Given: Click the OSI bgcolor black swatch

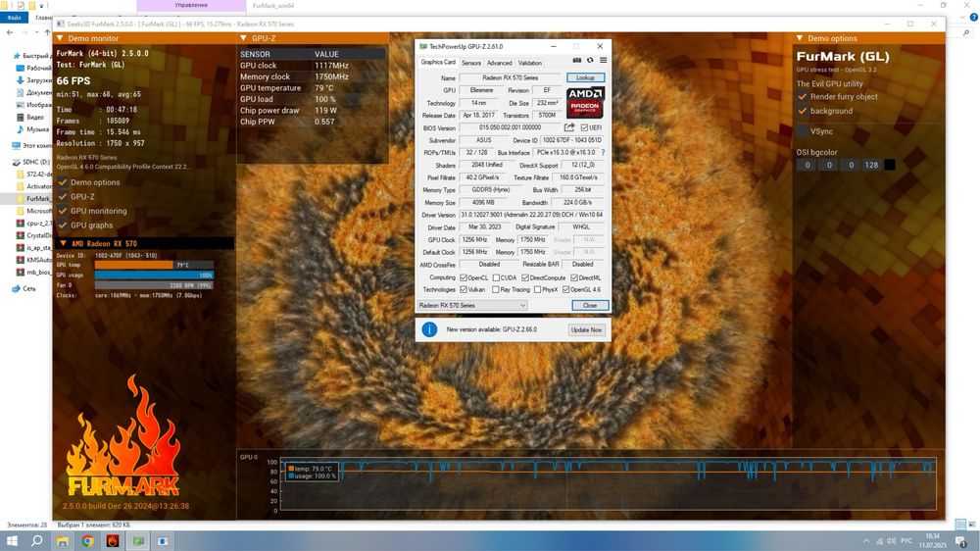Looking at the screenshot, I should pyautogui.click(x=890, y=165).
